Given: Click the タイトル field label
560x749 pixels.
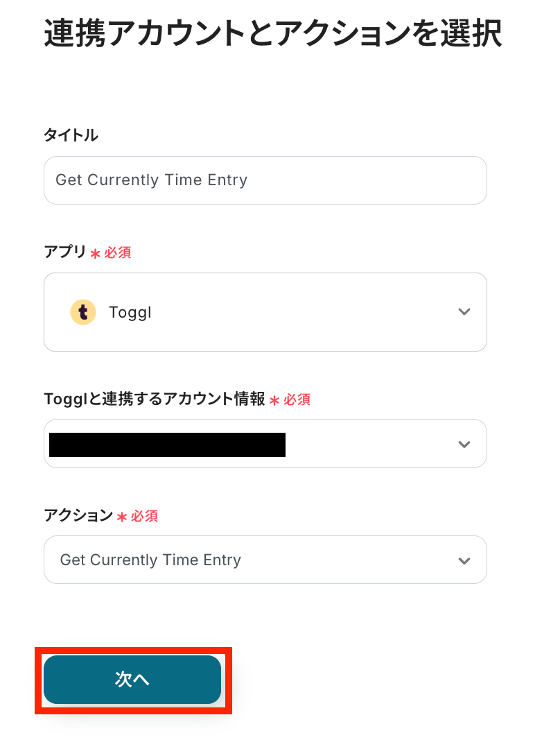Looking at the screenshot, I should point(71,135).
